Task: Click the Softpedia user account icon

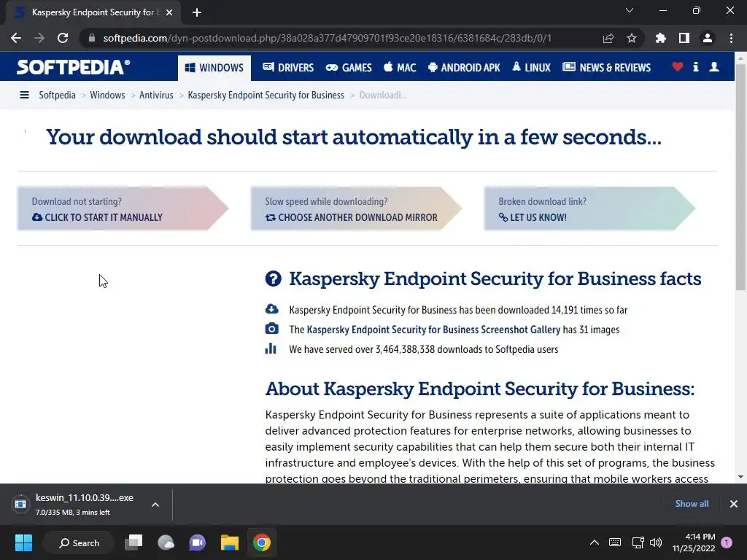Action: (714, 67)
